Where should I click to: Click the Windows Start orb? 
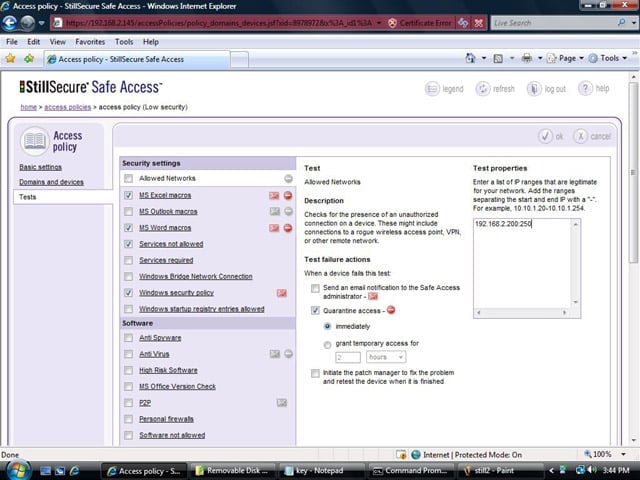[18, 470]
